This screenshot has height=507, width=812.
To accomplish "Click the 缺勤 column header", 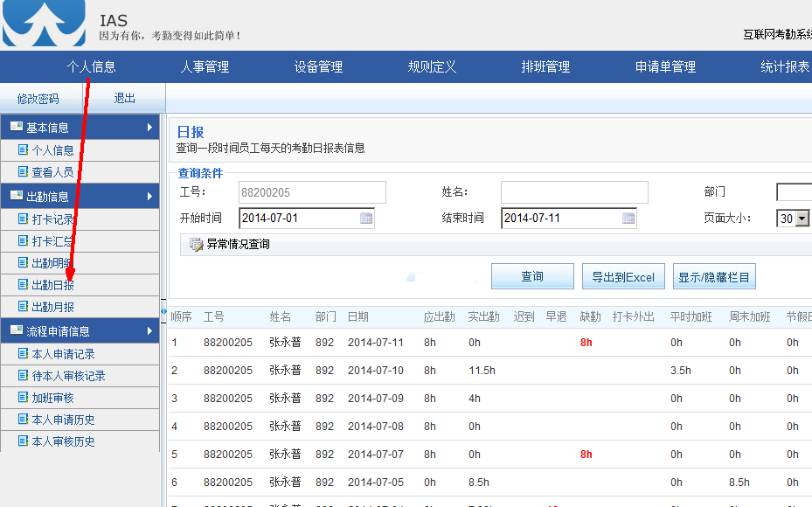I will coord(590,317).
